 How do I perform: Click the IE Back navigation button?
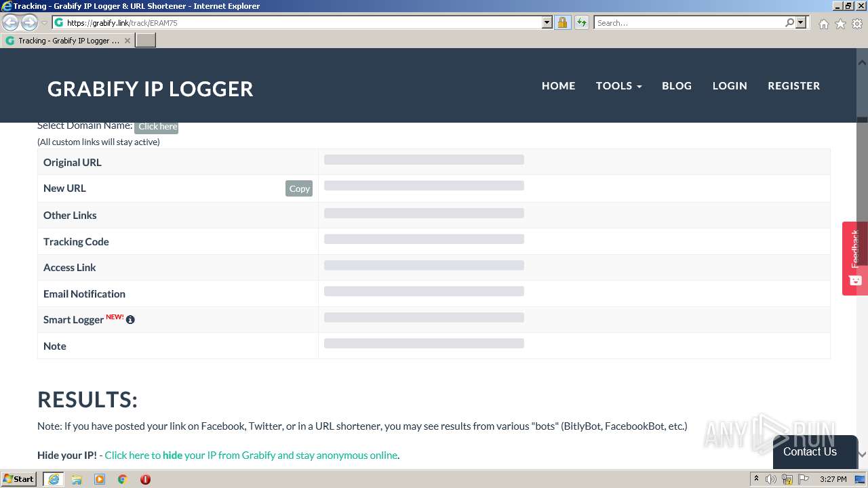[x=11, y=23]
